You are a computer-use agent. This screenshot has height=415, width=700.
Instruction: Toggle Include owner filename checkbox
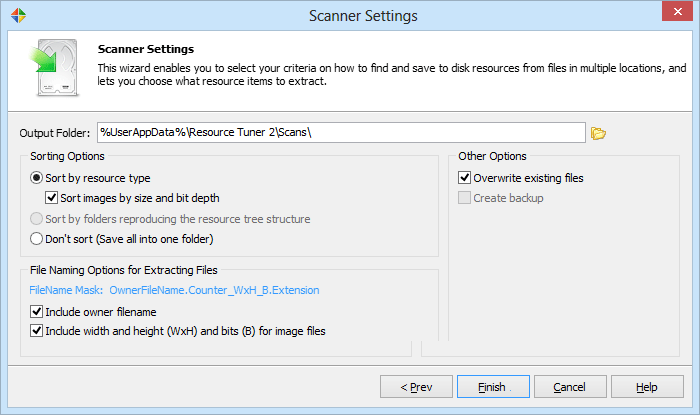click(37, 312)
